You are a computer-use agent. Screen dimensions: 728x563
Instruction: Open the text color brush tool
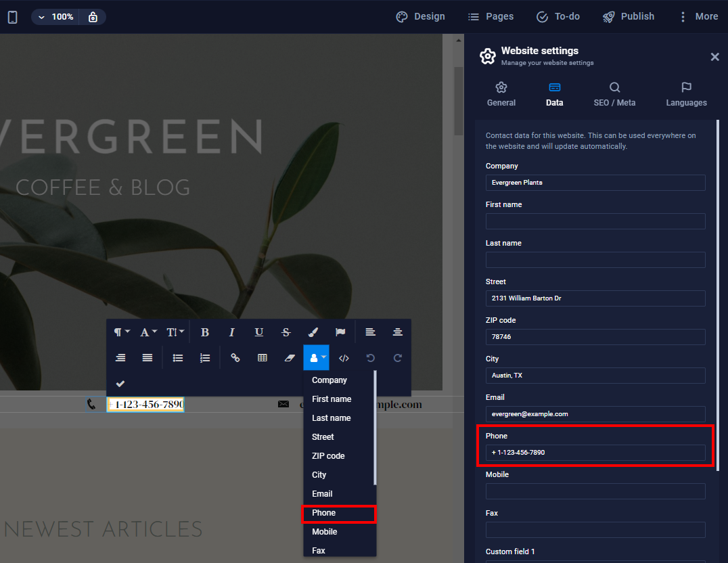[x=313, y=332]
